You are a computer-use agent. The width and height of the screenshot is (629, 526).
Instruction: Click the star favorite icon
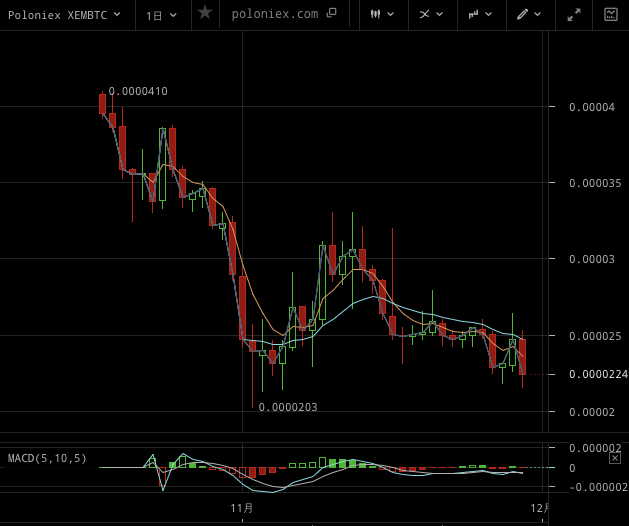pyautogui.click(x=205, y=13)
